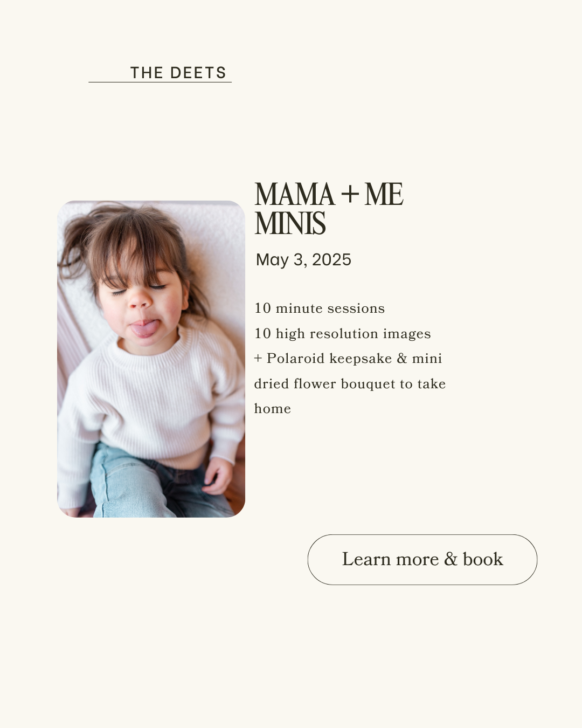Click the ampersand in the booking button
This screenshot has height=728, width=582.
(451, 560)
